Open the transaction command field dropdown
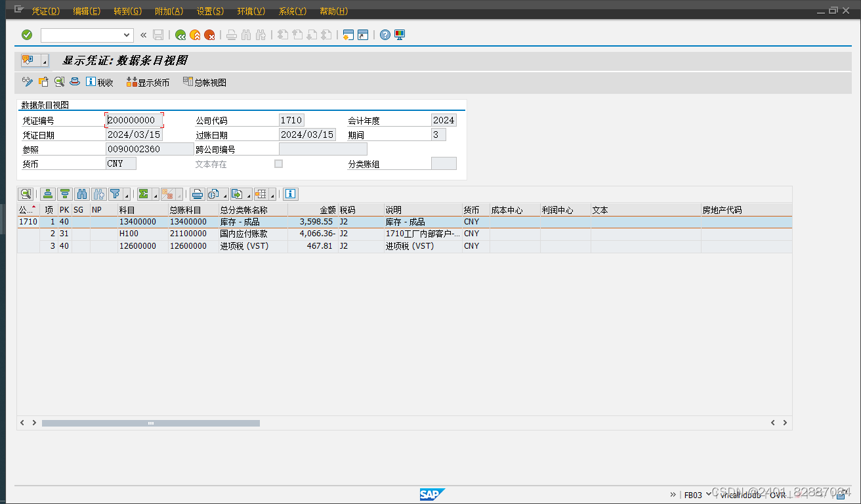This screenshot has height=504, width=861. point(127,35)
